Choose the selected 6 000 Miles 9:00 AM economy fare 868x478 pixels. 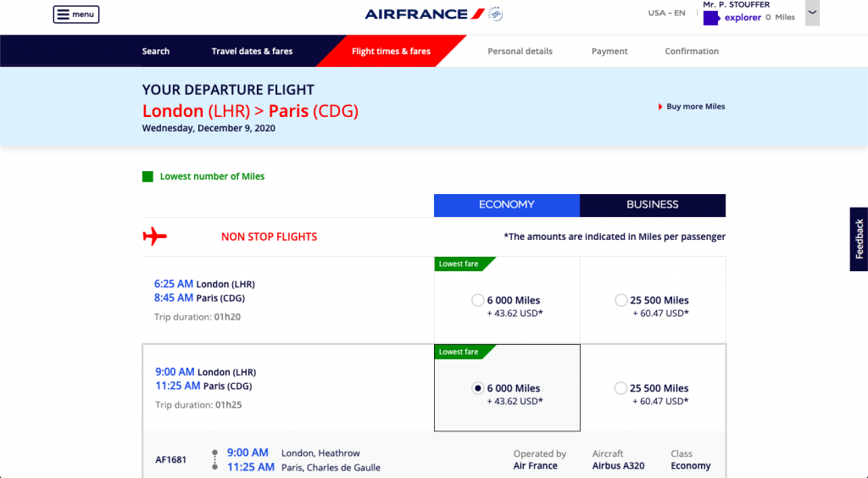(x=478, y=388)
